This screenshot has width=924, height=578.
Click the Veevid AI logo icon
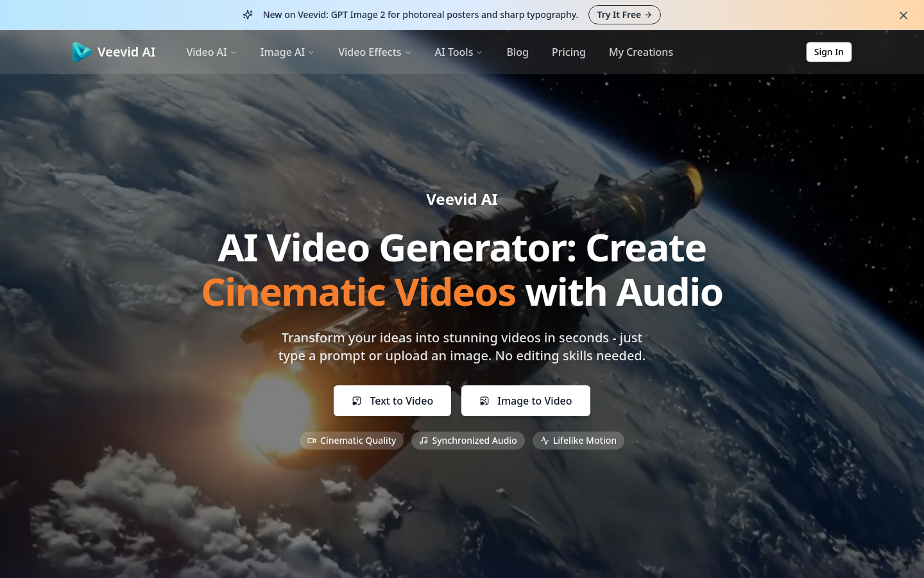(x=81, y=52)
